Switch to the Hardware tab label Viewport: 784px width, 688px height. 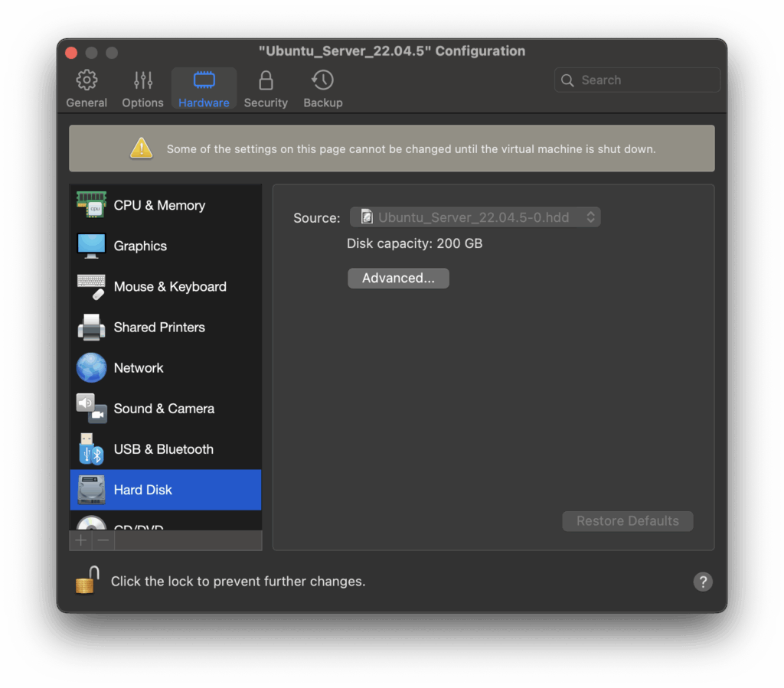[204, 103]
